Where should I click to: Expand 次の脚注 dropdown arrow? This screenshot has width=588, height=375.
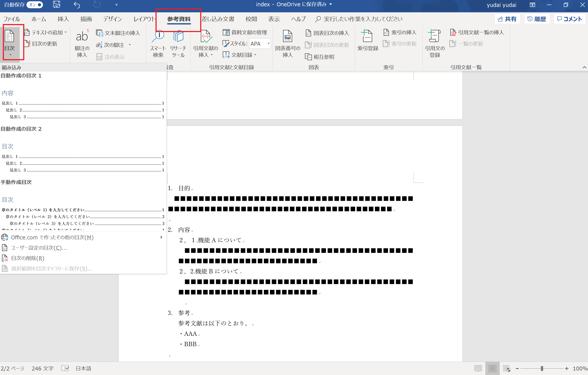130,45
